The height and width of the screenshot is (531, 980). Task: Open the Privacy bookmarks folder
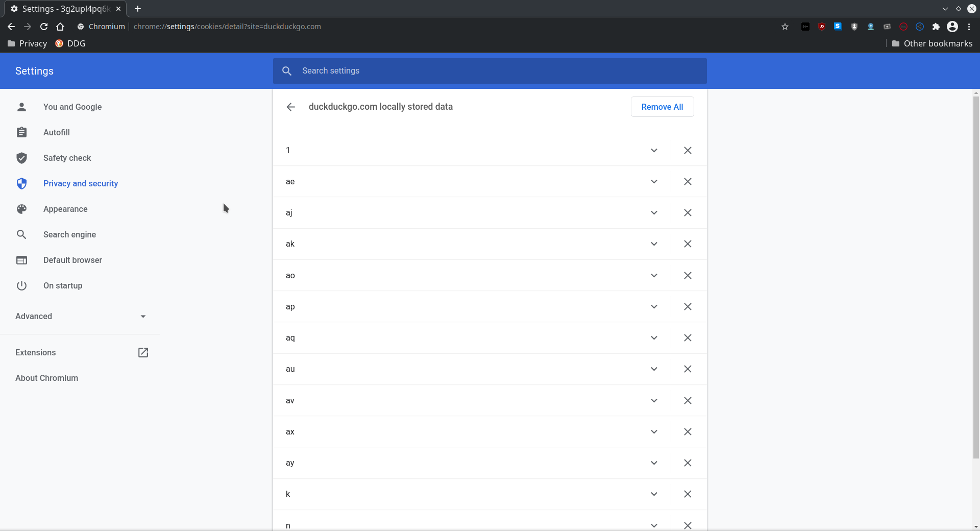click(x=28, y=43)
